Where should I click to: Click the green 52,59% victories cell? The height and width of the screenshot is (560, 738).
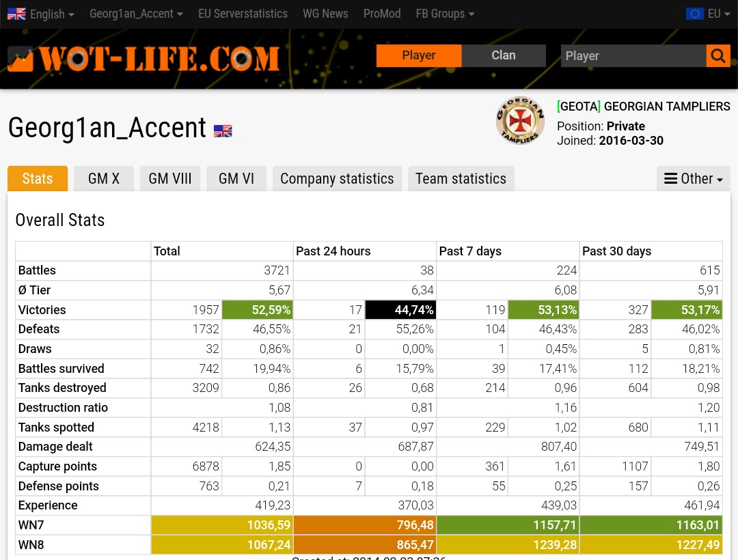click(x=258, y=310)
